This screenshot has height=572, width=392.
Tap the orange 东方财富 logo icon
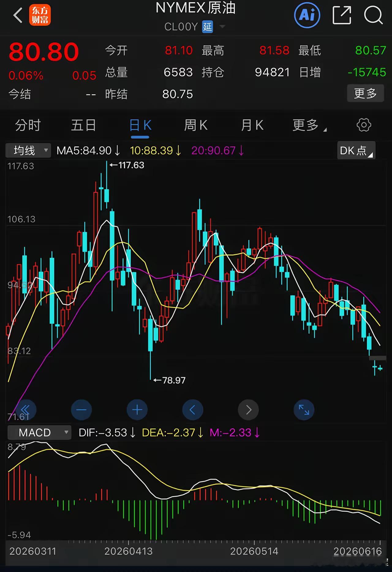click(x=40, y=15)
